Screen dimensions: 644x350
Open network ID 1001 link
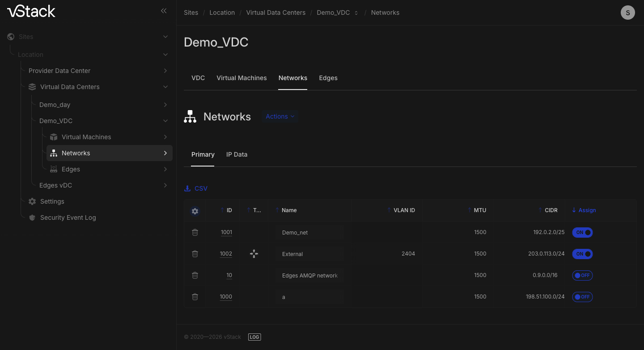226,232
